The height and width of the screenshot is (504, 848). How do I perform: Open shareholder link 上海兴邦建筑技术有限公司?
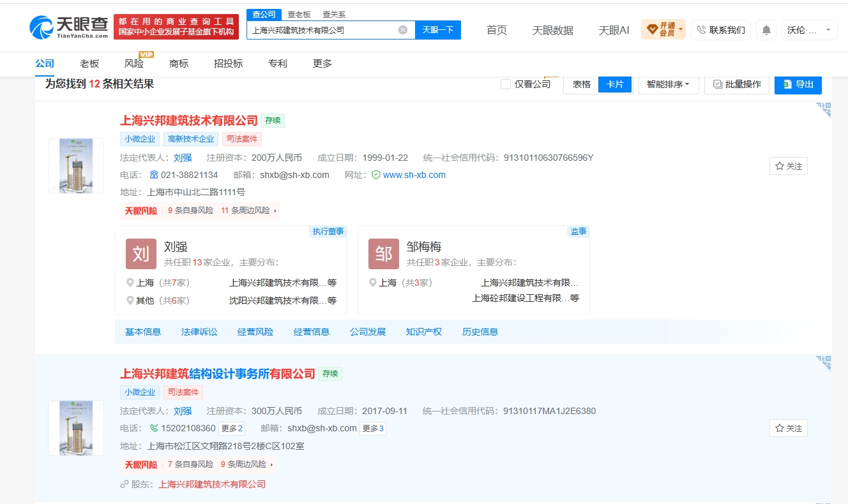(x=212, y=484)
